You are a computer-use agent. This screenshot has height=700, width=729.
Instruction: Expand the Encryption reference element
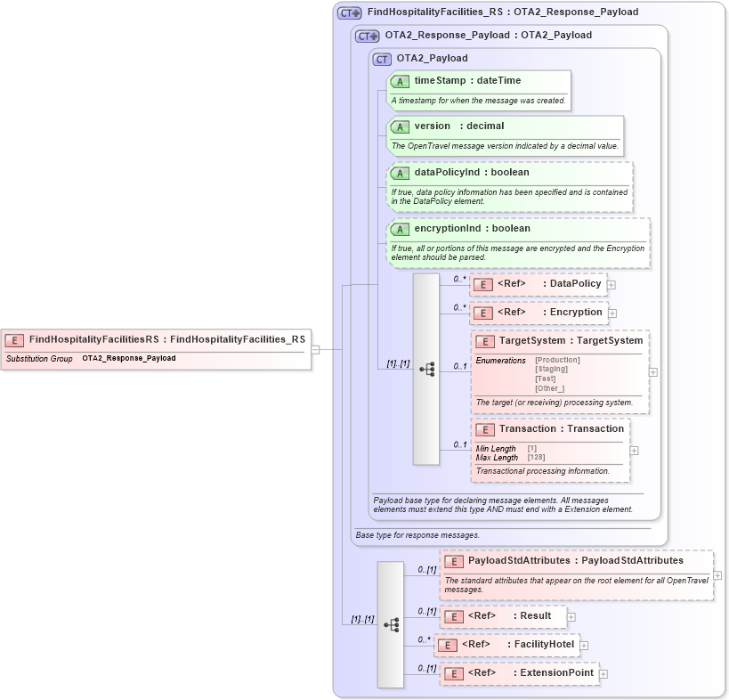(612, 313)
